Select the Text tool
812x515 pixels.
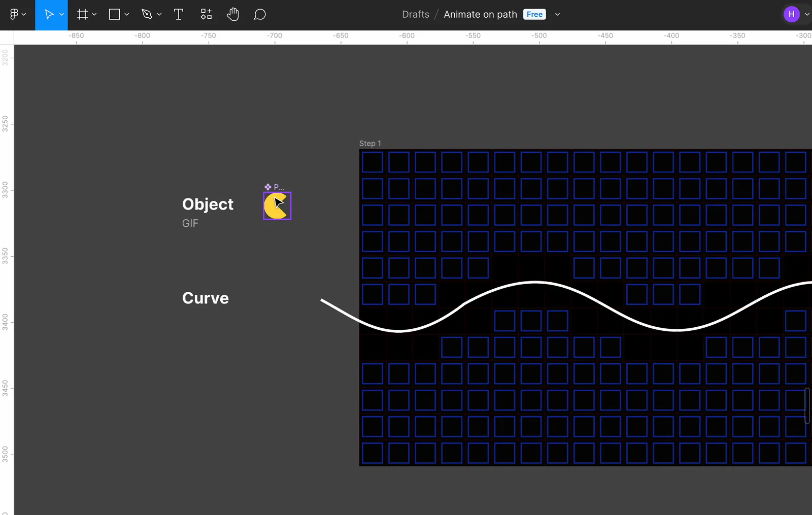pyautogui.click(x=179, y=15)
